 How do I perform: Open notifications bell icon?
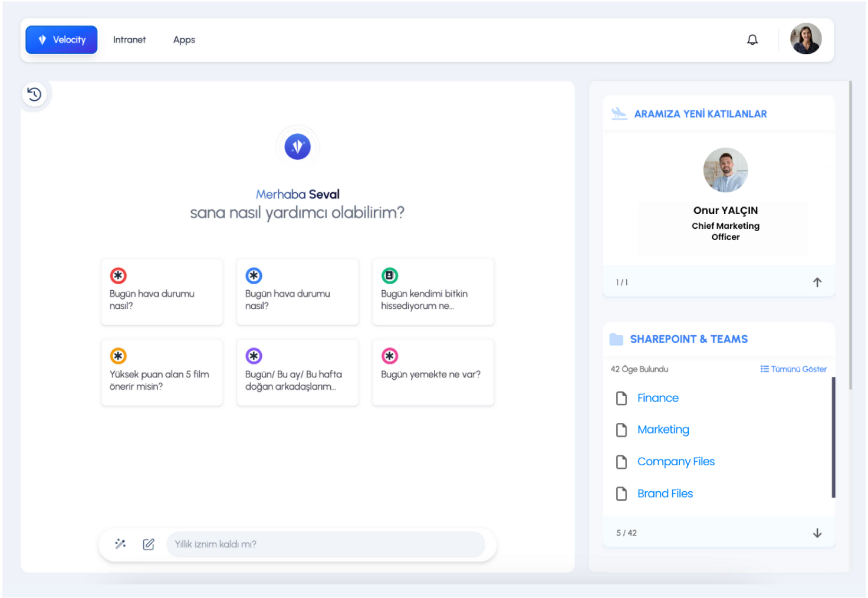[x=752, y=40]
